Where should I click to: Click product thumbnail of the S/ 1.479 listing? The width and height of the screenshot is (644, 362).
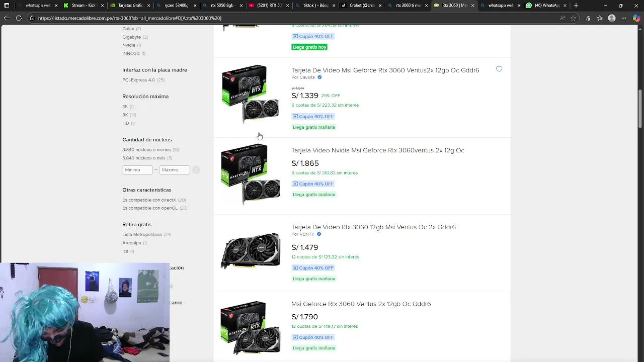251,251
